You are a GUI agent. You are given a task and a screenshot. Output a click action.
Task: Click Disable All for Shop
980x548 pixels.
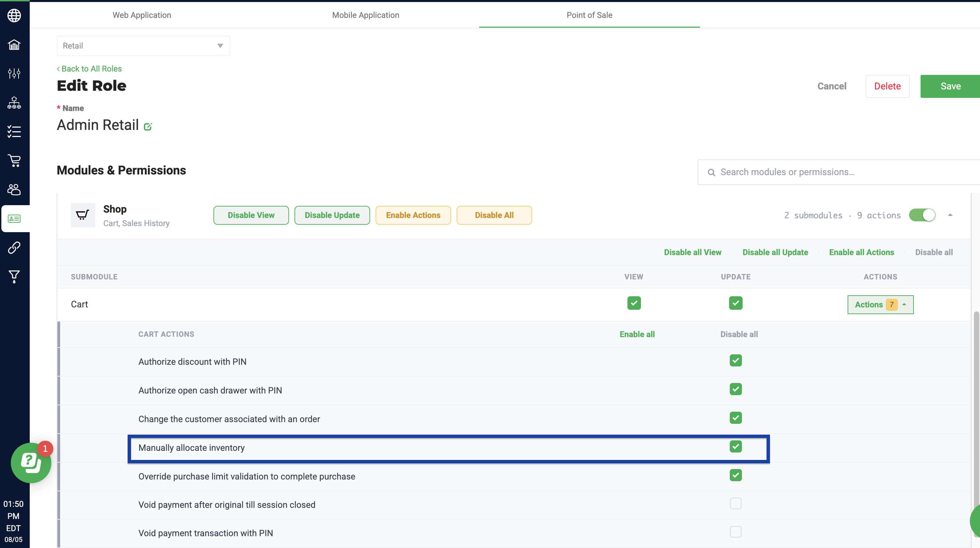(494, 215)
